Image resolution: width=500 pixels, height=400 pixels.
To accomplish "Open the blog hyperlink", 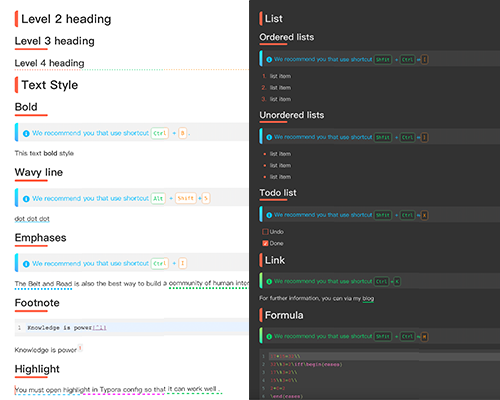I will pyautogui.click(x=368, y=299).
